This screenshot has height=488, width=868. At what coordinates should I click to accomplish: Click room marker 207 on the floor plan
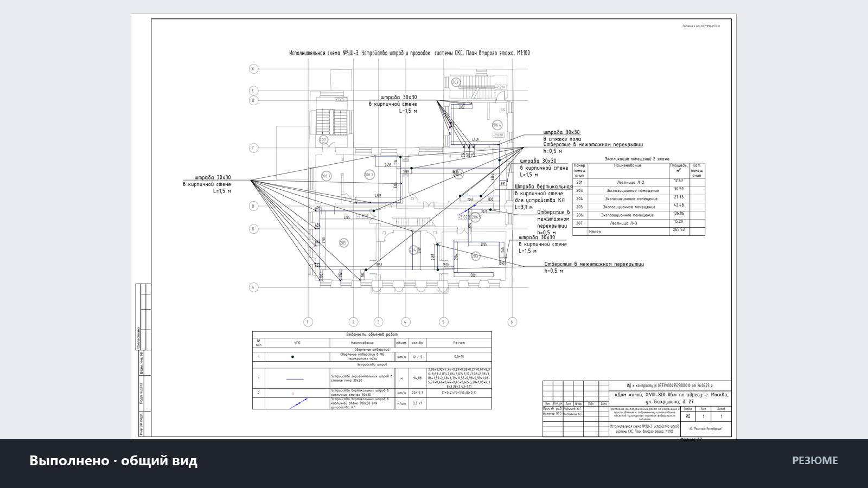323,140
